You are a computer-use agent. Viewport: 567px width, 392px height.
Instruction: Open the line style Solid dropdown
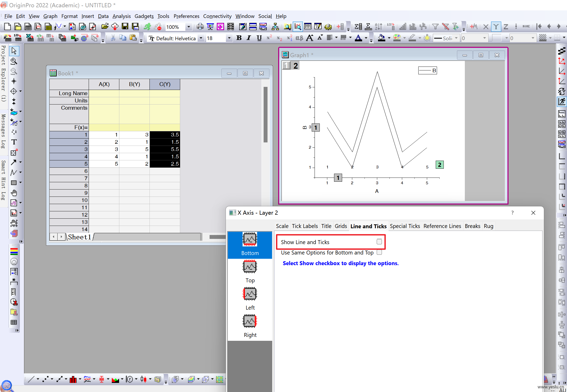point(456,38)
